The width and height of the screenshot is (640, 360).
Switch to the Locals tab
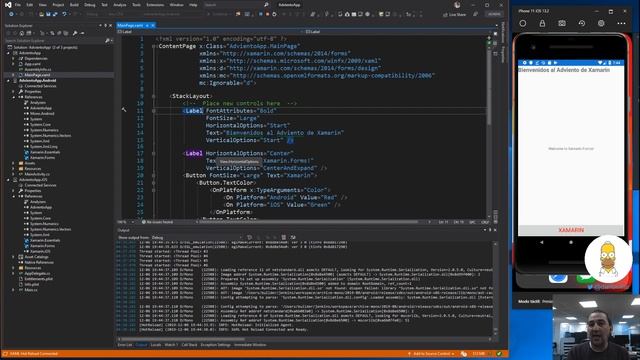156,345
